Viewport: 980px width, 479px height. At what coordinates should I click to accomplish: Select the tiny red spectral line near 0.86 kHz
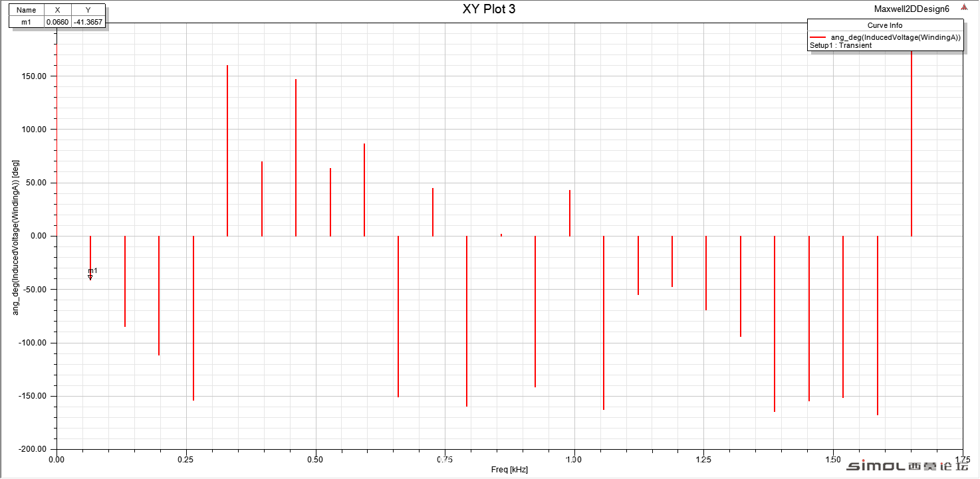point(501,235)
